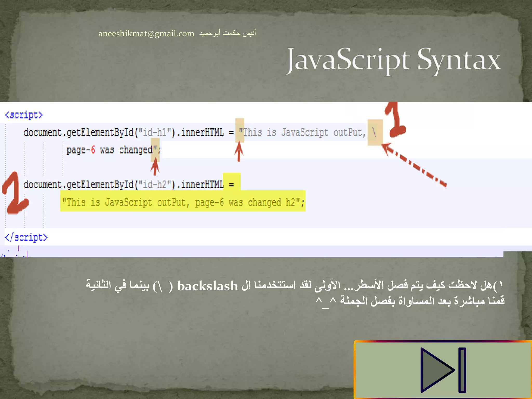Click the aneeshikmat@gmail.com email address

coord(146,34)
